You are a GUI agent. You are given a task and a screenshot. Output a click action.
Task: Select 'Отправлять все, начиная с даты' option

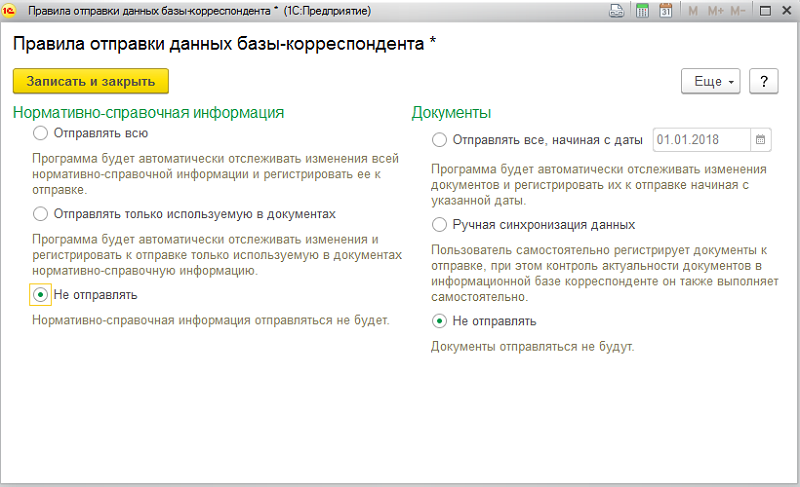[x=439, y=140]
